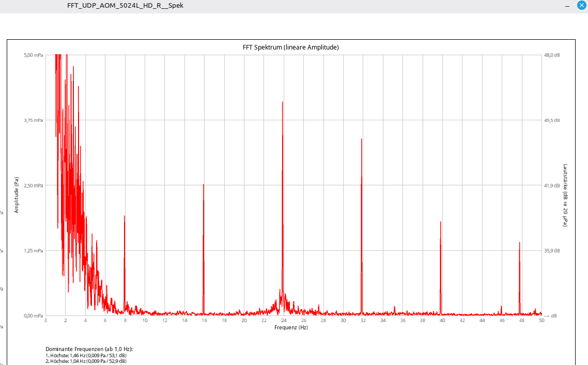588x365 pixels.
Task: Click the '5,00 mPa' amplitude tick label
Action: click(34, 55)
